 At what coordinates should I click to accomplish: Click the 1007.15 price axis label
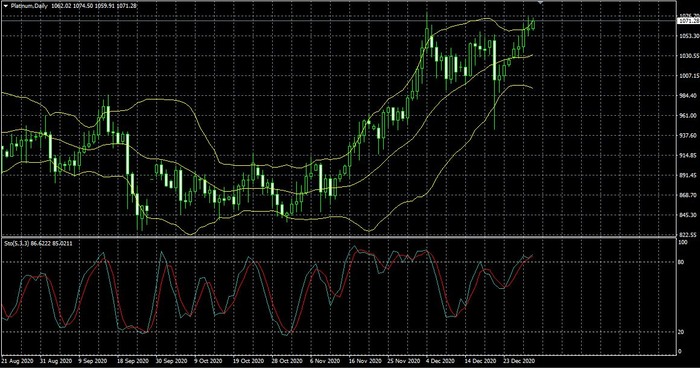[x=689, y=75]
